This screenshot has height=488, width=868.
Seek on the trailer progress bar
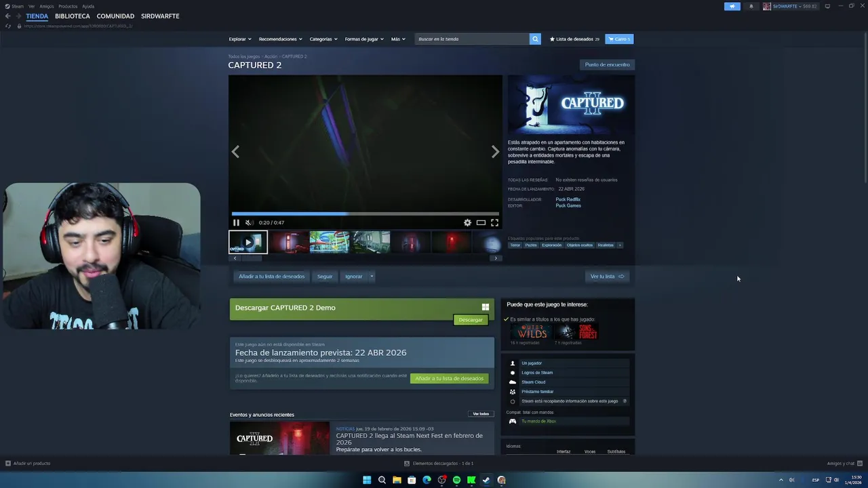(x=365, y=213)
